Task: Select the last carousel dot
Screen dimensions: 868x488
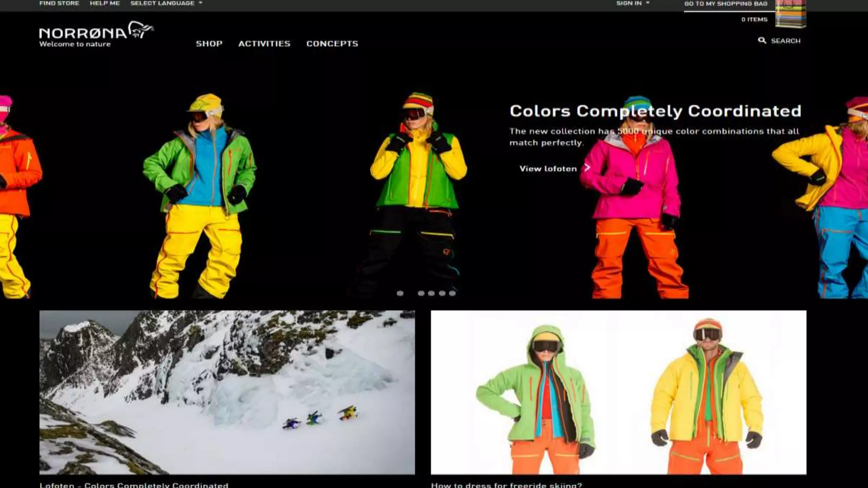Action: pos(452,293)
